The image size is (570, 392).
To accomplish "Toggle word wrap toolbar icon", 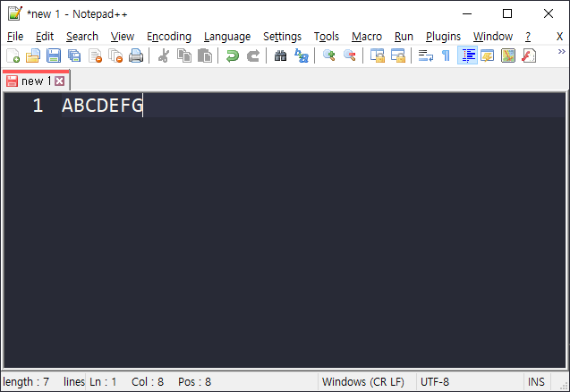I will tap(426, 56).
